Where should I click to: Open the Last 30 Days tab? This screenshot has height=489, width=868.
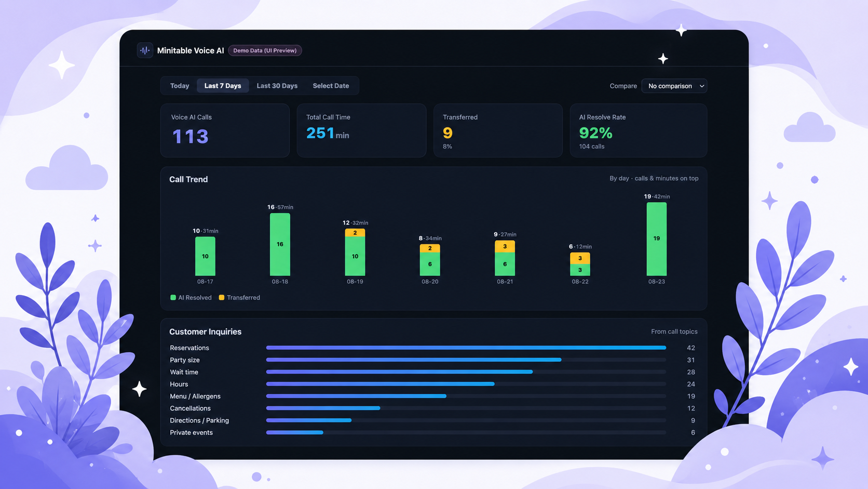(277, 86)
